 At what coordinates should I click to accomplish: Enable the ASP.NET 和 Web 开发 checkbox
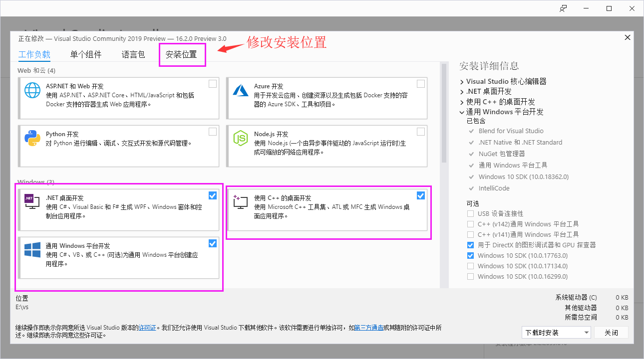point(213,84)
